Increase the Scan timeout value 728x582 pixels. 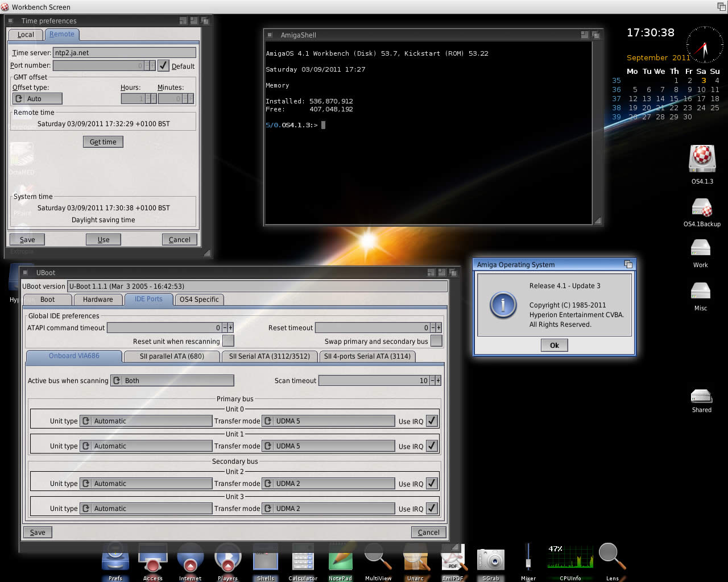coord(438,381)
